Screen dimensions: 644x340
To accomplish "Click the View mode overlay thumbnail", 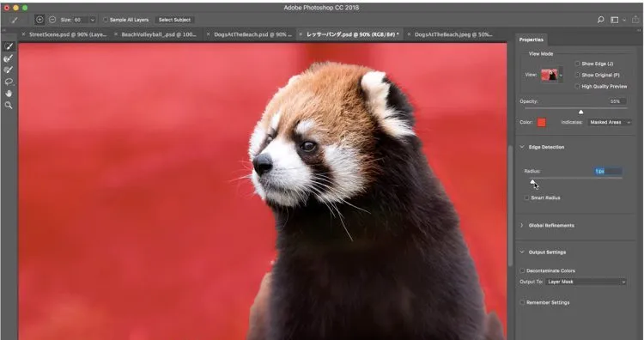I will [550, 76].
